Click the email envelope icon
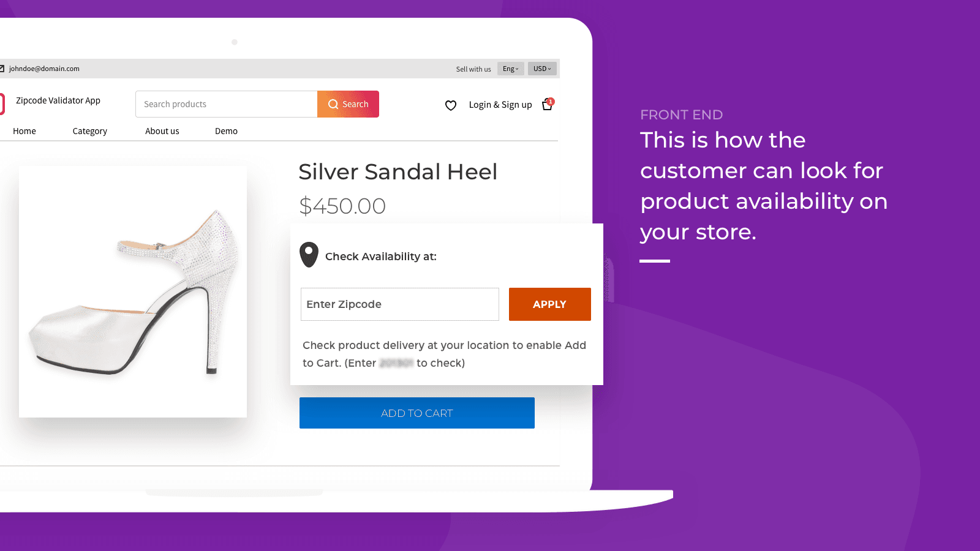The height and width of the screenshot is (551, 980). point(2,69)
